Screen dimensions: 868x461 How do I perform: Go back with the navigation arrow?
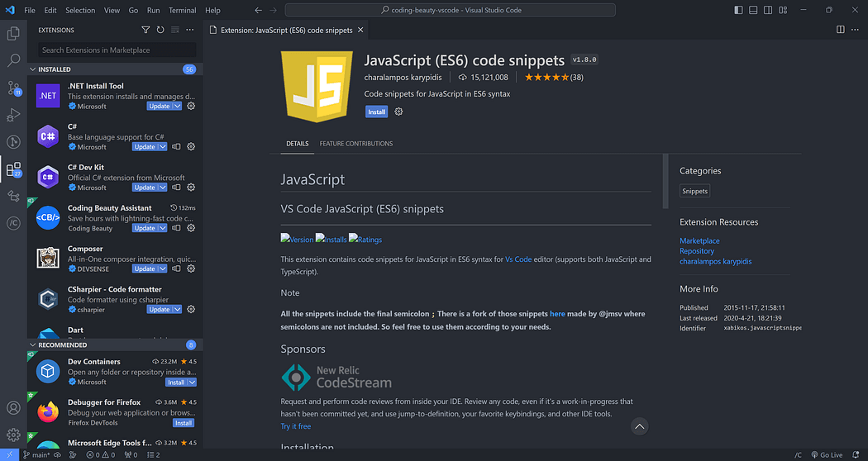coord(259,10)
